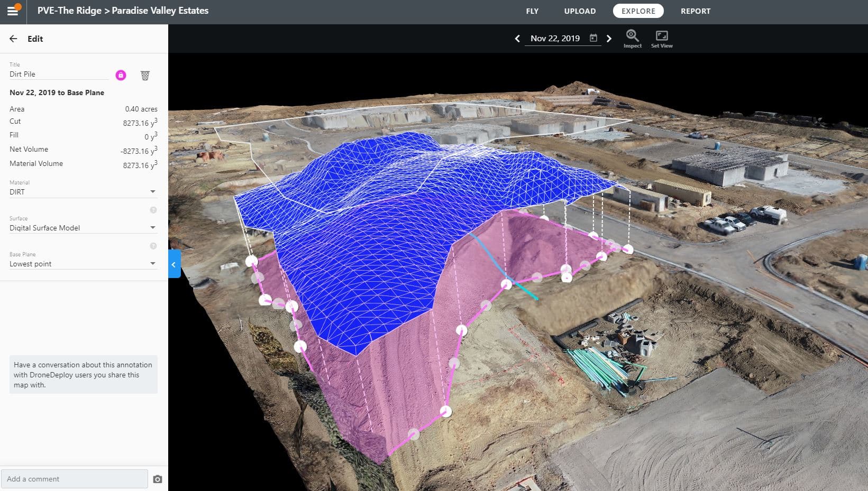Edit the Dirt Pile title field

59,75
